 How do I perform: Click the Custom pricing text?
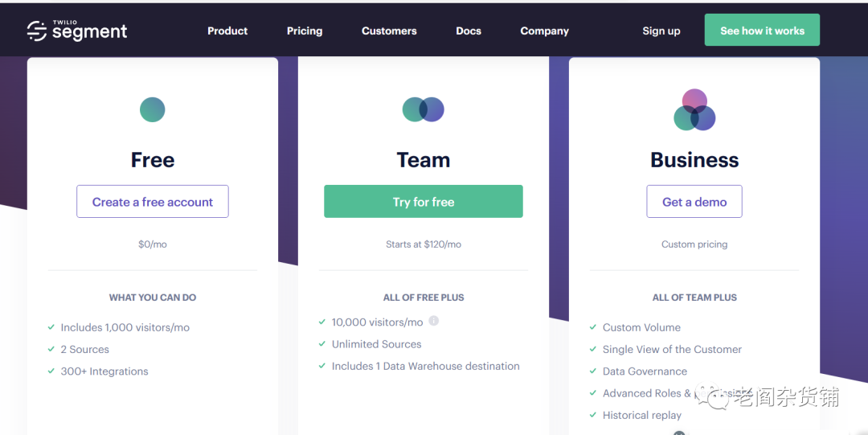[x=694, y=244]
